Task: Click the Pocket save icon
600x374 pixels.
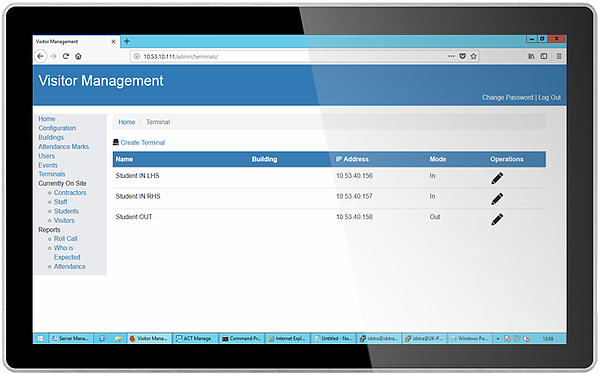Action: (x=463, y=56)
